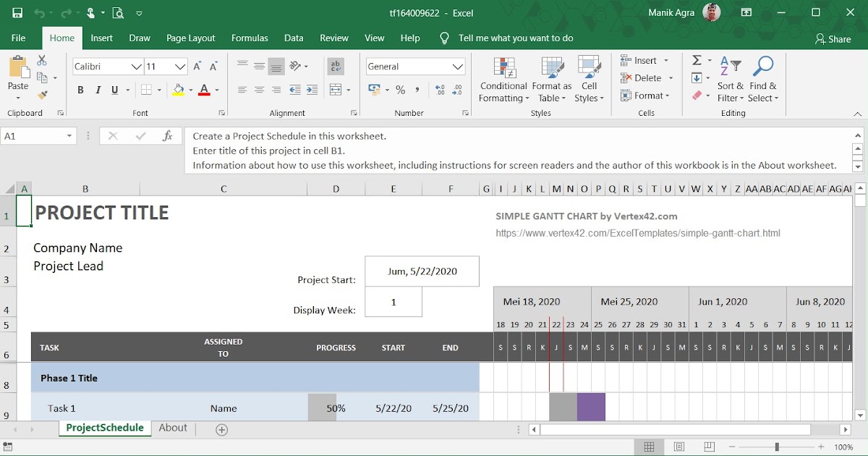Open Format as Table gallery
Image resolution: width=868 pixels, height=456 pixels.
coord(552,80)
